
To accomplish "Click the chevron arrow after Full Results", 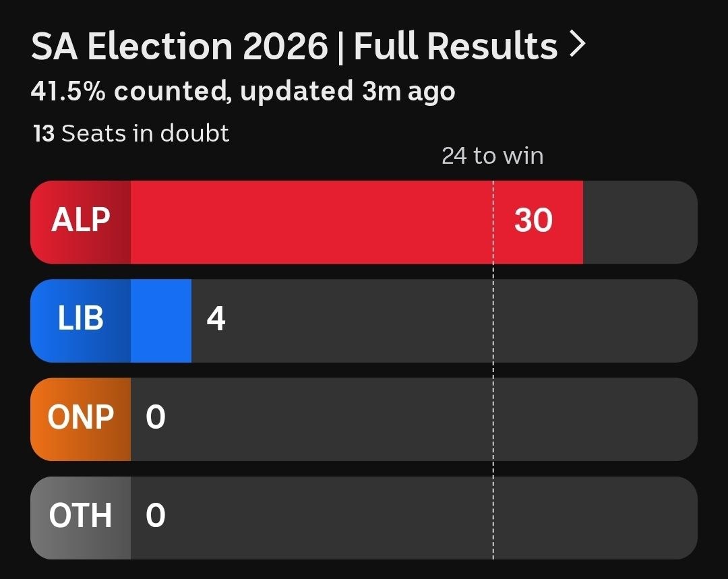I will 578,45.
